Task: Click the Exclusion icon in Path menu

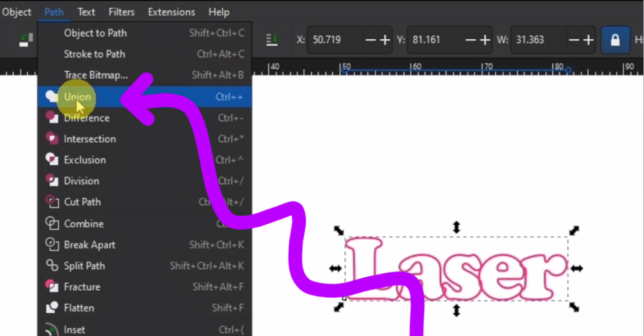Action: [52, 160]
